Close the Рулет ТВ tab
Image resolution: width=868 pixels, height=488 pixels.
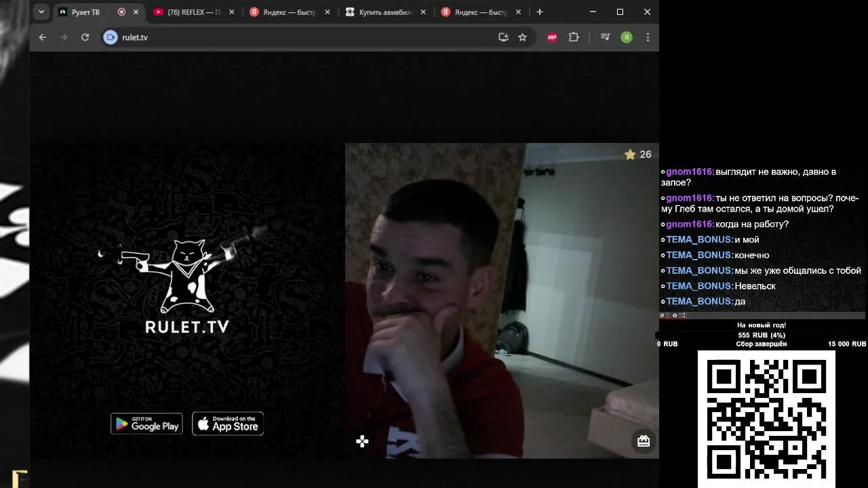click(x=136, y=12)
